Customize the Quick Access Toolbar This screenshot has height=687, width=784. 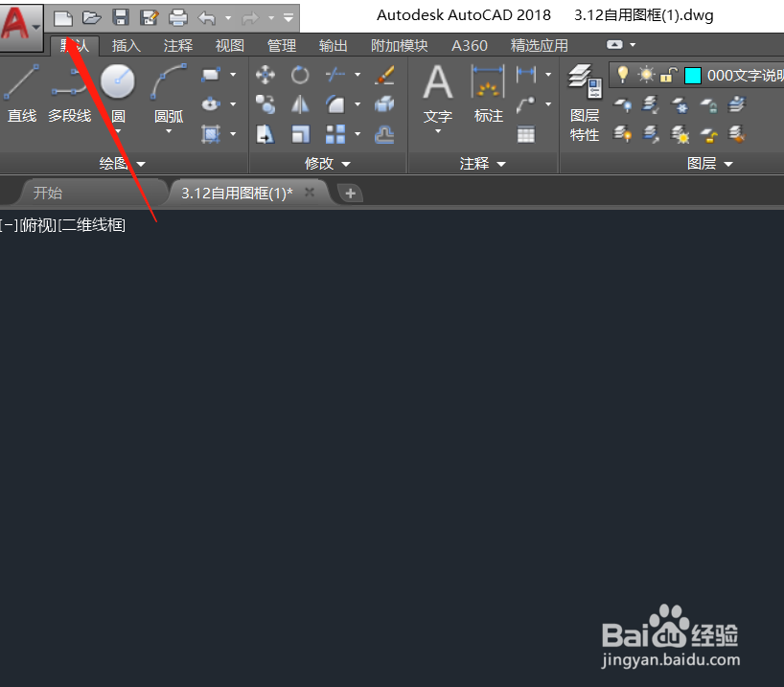click(x=288, y=18)
